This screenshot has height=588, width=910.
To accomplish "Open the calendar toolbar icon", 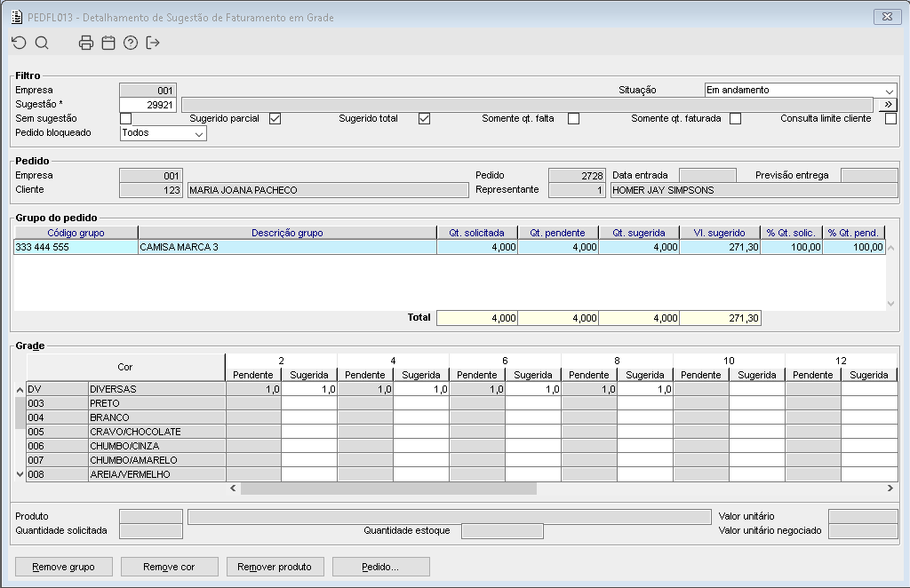I will click(x=108, y=43).
